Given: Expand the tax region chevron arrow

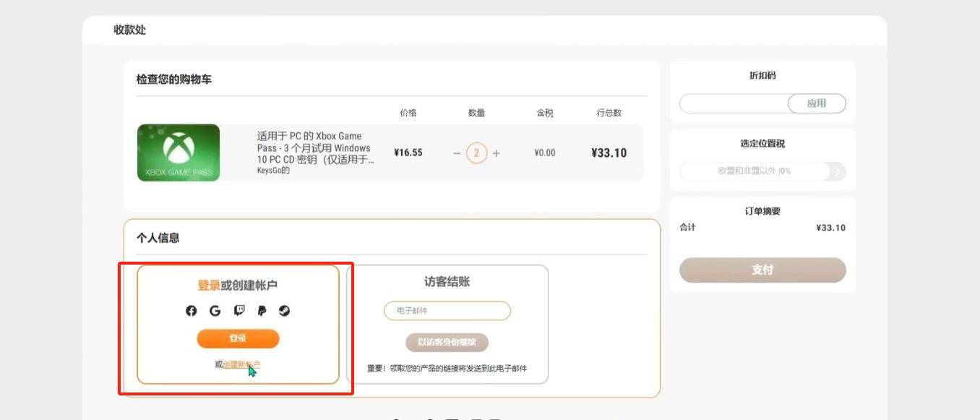Looking at the screenshot, I should 838,171.
